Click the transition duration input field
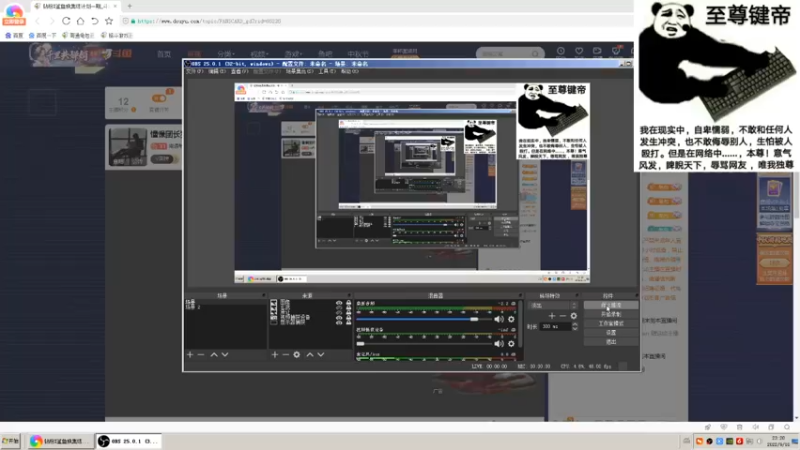This screenshot has width=800, height=450. [555, 327]
